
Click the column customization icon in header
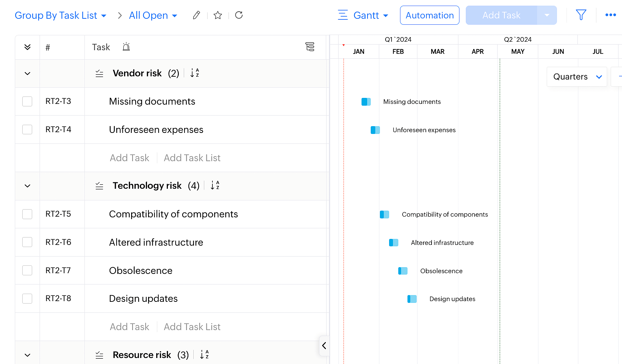(x=310, y=47)
